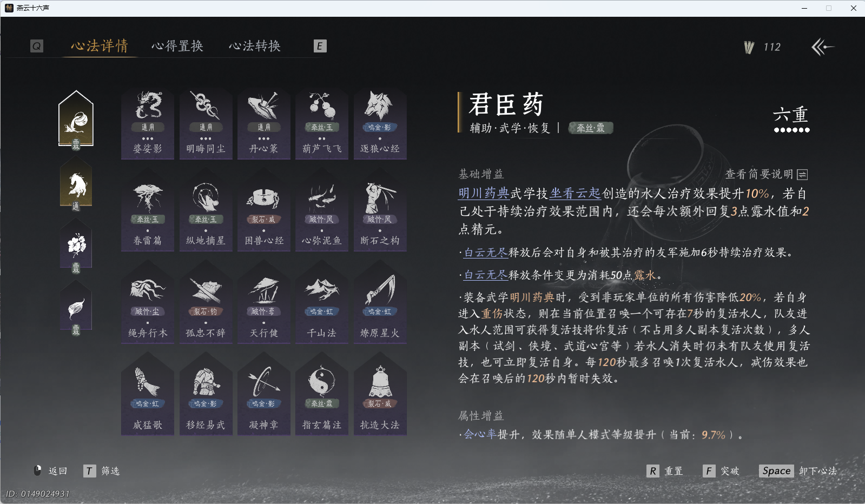Open the 会心率 attribute link

[480, 435]
